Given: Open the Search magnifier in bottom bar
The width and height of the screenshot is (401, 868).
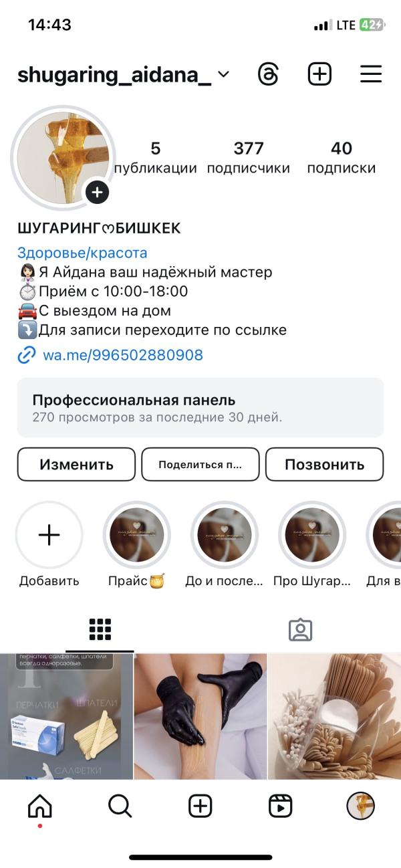Looking at the screenshot, I should tap(120, 806).
